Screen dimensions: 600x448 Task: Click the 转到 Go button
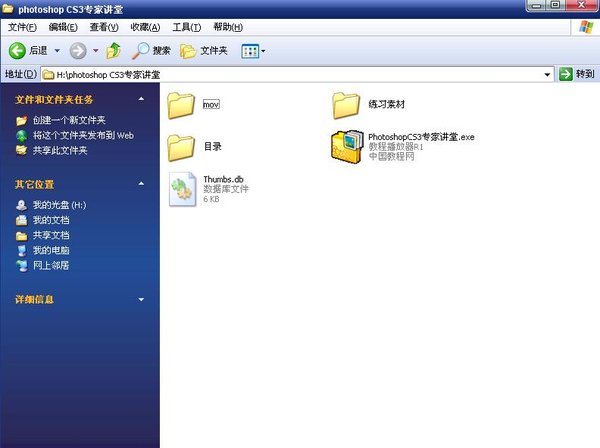pyautogui.click(x=577, y=74)
